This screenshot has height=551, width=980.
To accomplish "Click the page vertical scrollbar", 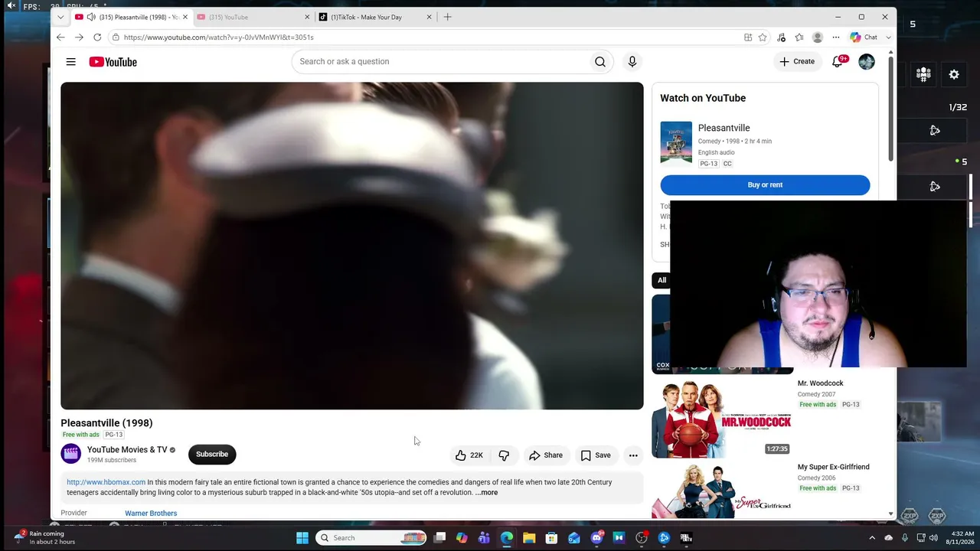I will [890, 107].
